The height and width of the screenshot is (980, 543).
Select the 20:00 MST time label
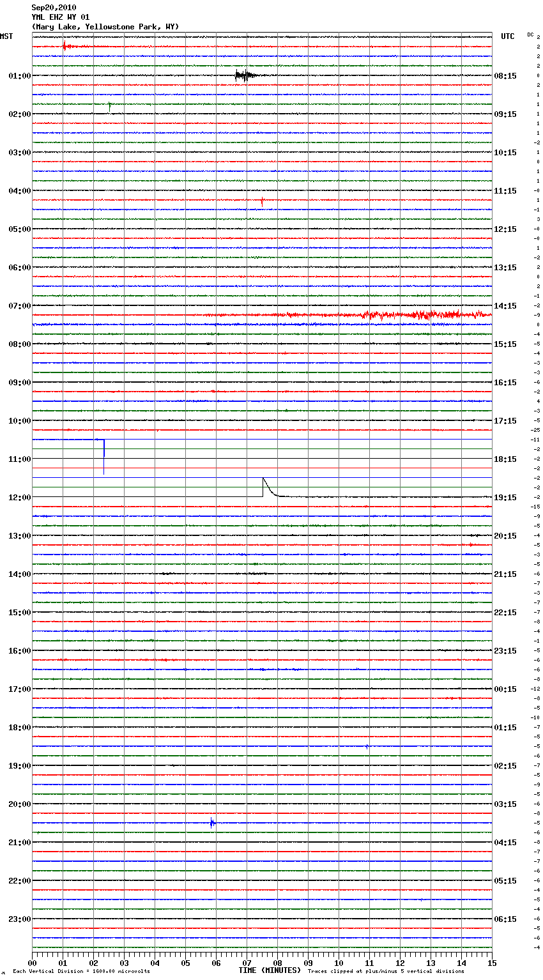pyautogui.click(x=19, y=804)
